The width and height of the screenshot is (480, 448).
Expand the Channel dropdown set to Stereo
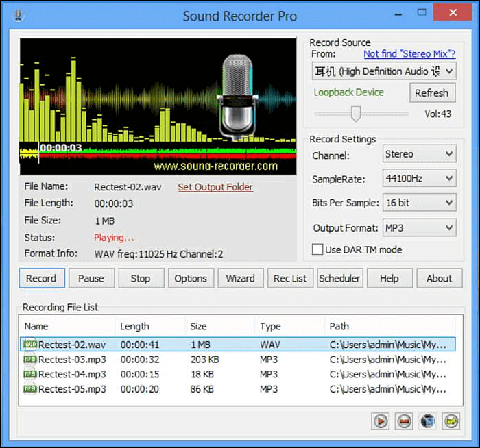pyautogui.click(x=419, y=154)
